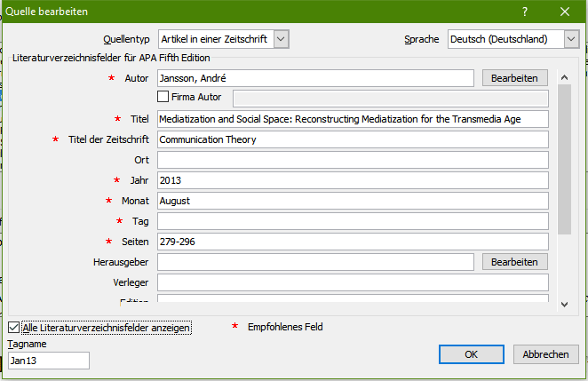Open the Quellentyp dropdown
The image size is (588, 381).
coord(281,39)
